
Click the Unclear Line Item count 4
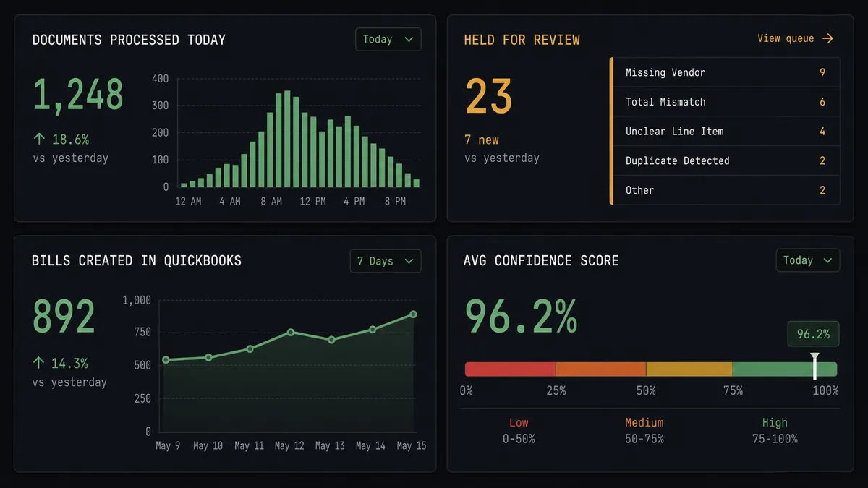click(822, 132)
